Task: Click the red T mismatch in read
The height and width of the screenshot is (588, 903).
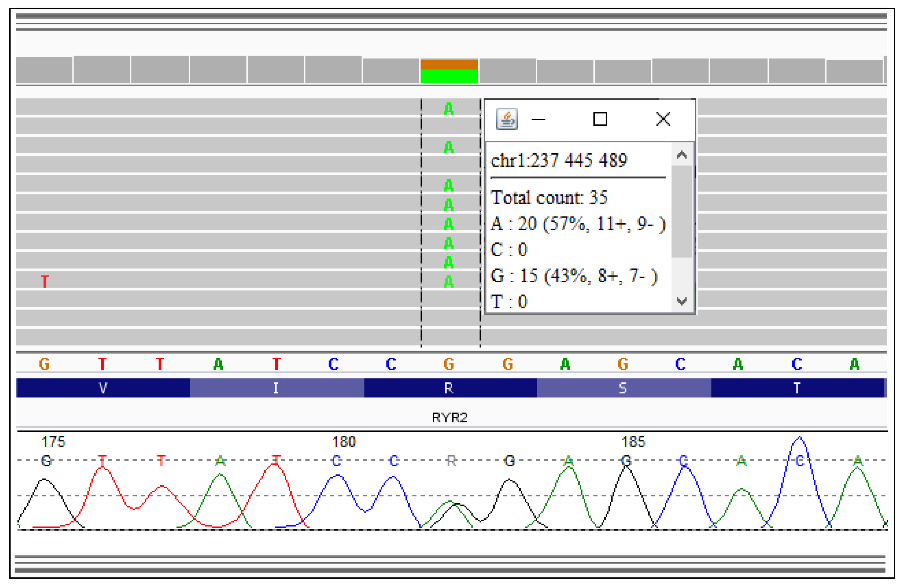Action: pyautogui.click(x=45, y=281)
